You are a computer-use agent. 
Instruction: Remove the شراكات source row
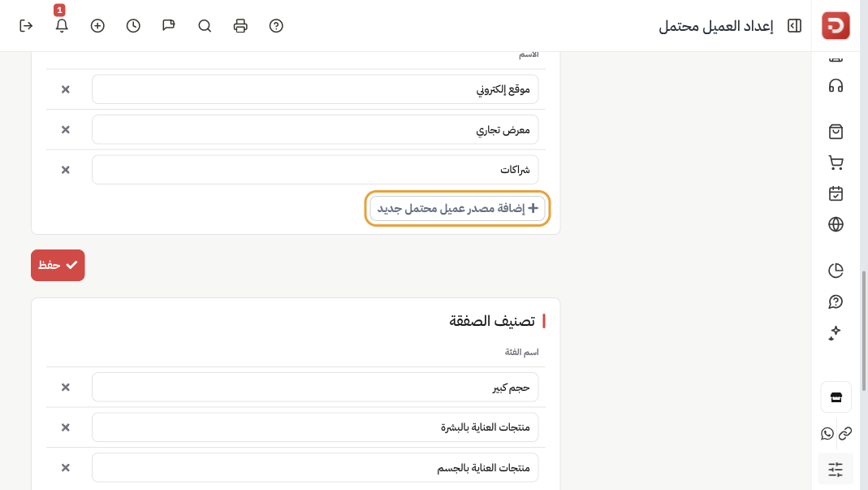(x=65, y=170)
